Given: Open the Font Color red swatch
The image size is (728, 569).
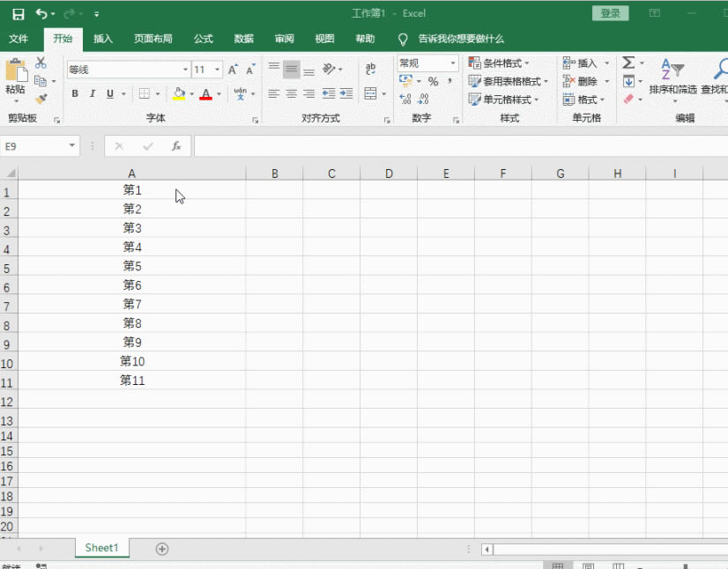Looking at the screenshot, I should (x=205, y=93).
